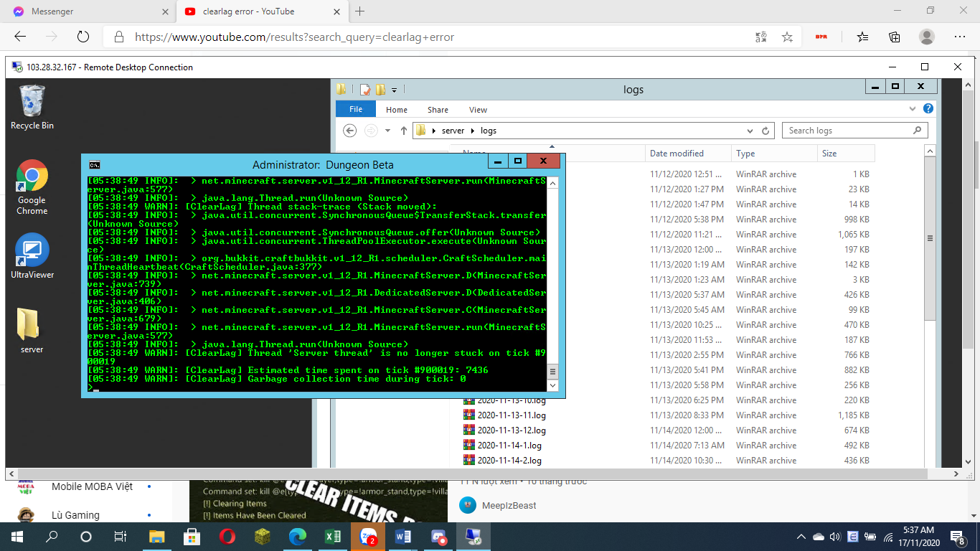Screen dimensions: 980x551
Task: Add this page to favorites with the star icon
Action: [787, 37]
